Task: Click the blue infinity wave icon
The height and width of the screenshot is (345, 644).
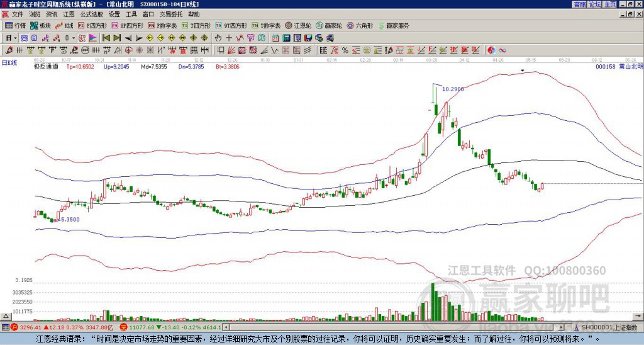Action: click(502, 50)
